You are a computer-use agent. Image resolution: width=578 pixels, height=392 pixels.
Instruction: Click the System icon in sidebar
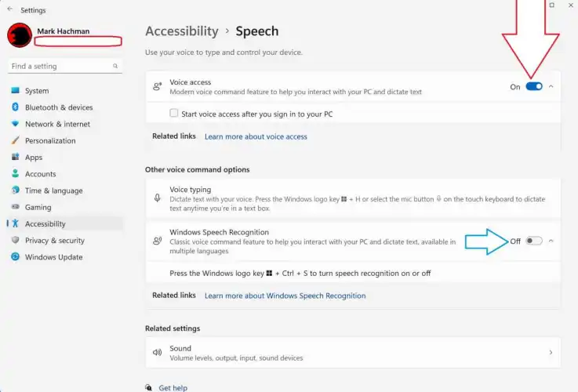[x=15, y=91]
